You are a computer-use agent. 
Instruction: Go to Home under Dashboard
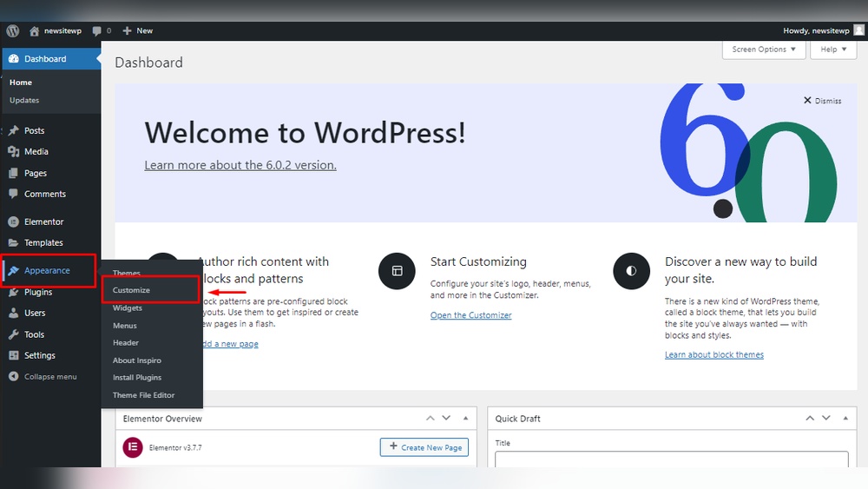21,83
